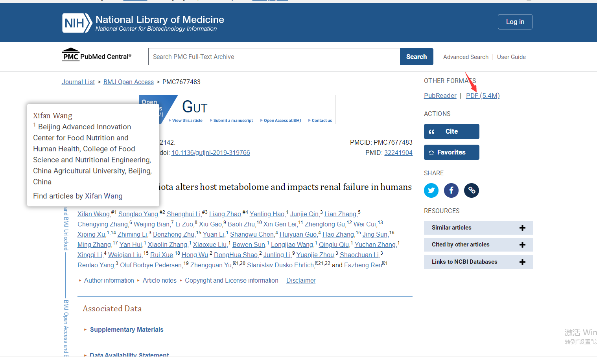The image size is (597, 364).
Task: Copy the article permalink via link icon
Action: pos(471,190)
